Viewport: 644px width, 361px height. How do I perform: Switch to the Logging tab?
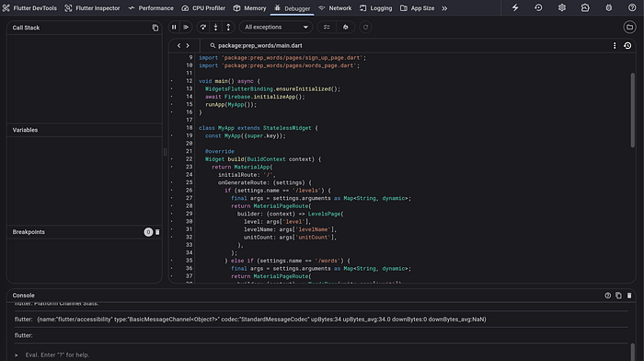point(375,8)
